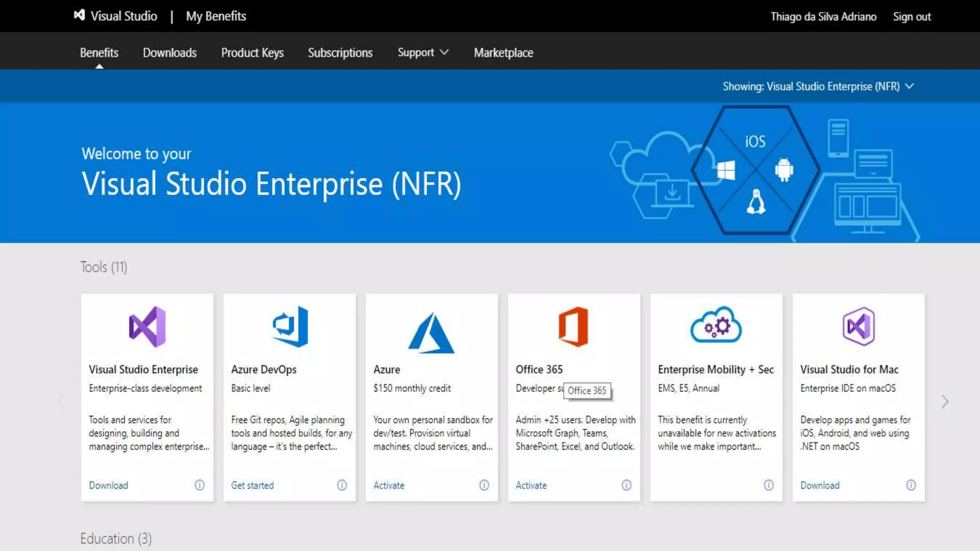Image resolution: width=980 pixels, height=551 pixels.
Task: Click Get started on Azure DevOps card
Action: coord(252,485)
